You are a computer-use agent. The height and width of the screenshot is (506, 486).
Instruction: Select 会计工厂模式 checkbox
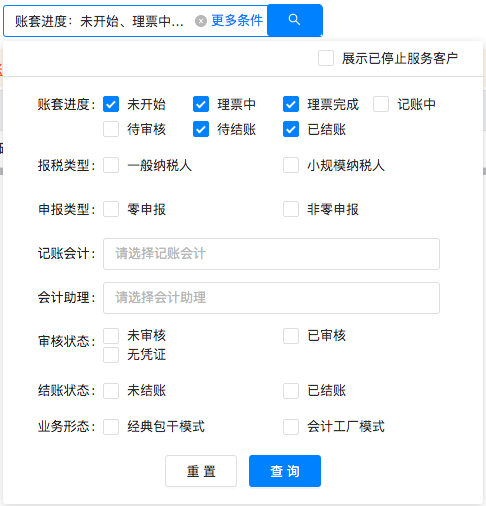[x=291, y=427]
